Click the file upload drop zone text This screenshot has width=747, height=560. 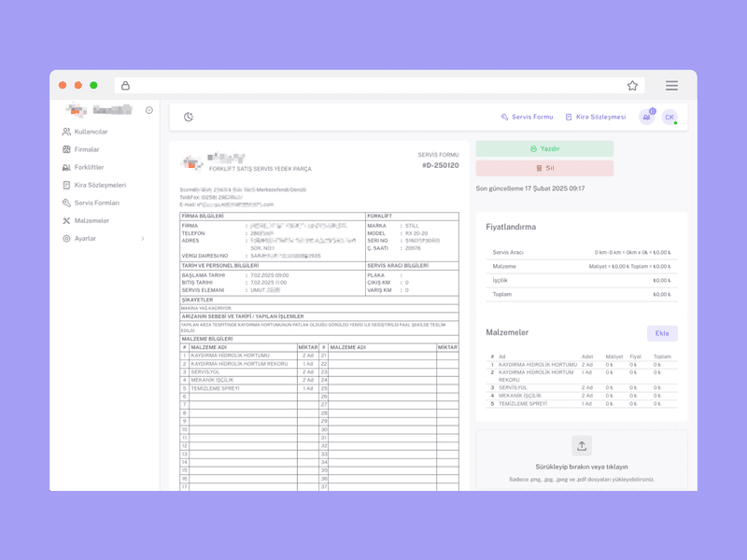pyautogui.click(x=582, y=467)
